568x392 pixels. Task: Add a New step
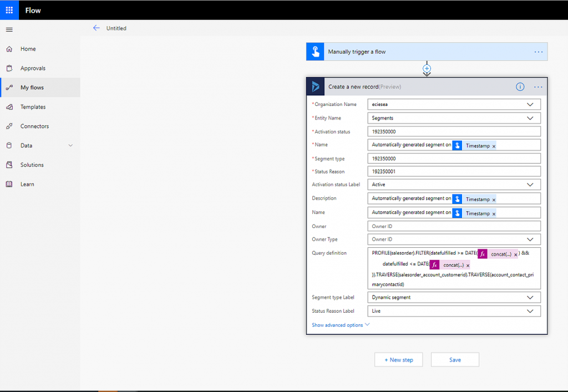pos(398,360)
